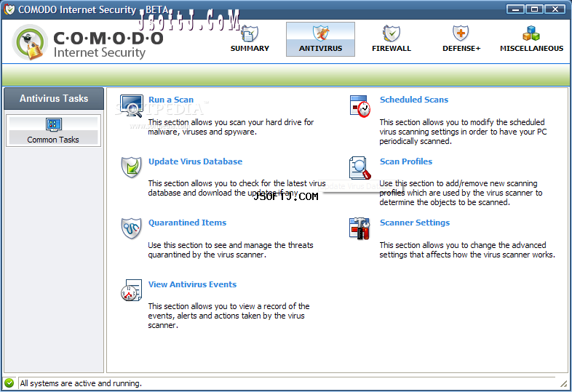The width and height of the screenshot is (572, 392).
Task: Go to the Defense+ tab
Action: (461, 39)
